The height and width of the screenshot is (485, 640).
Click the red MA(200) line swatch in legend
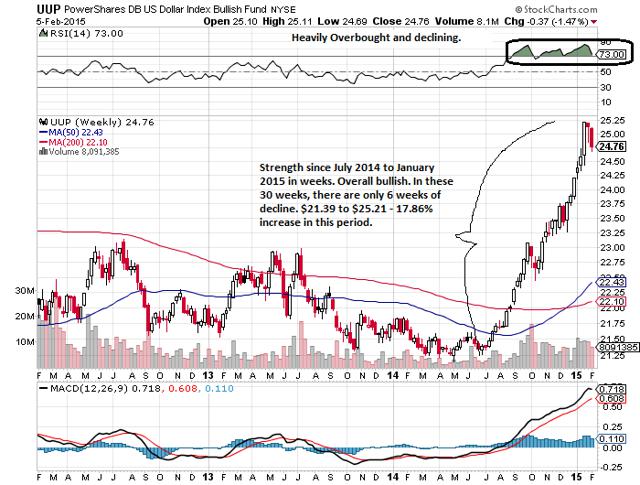(43, 142)
